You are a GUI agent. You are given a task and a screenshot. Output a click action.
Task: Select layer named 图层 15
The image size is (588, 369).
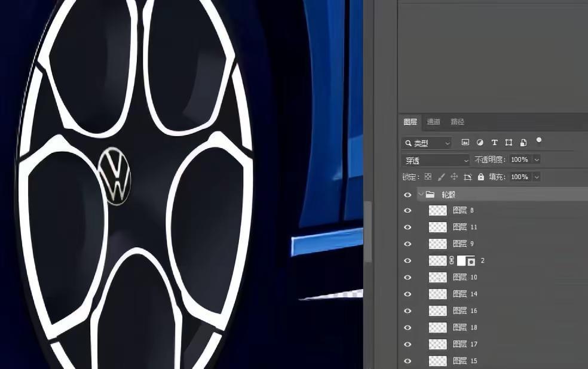(465, 361)
